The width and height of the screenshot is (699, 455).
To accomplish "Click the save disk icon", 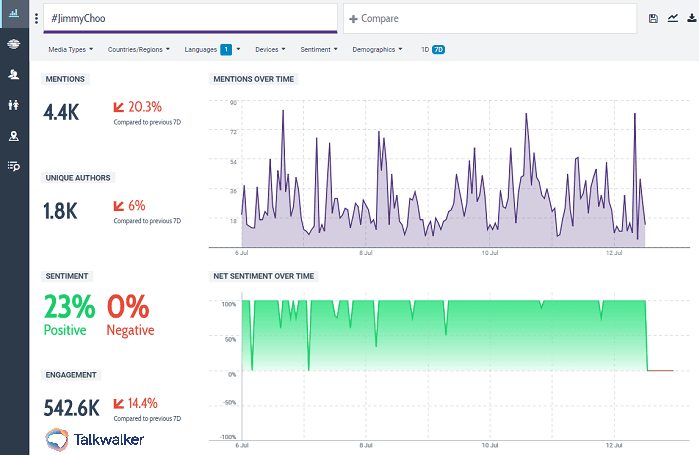I will coord(653,19).
